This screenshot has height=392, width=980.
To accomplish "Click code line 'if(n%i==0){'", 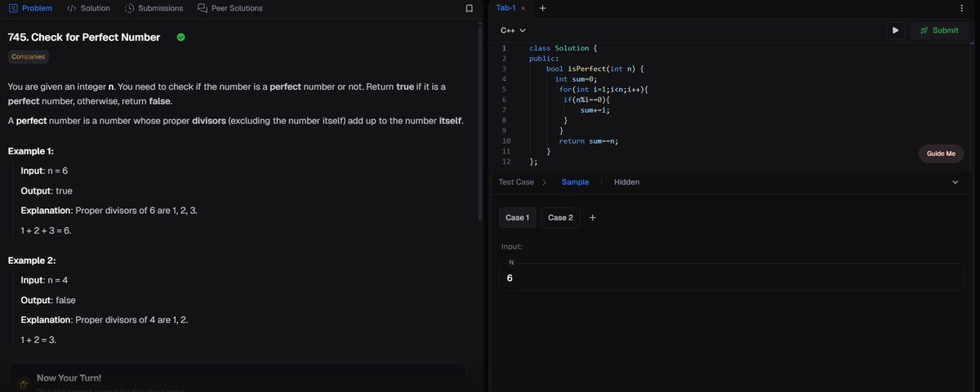I will click(586, 100).
